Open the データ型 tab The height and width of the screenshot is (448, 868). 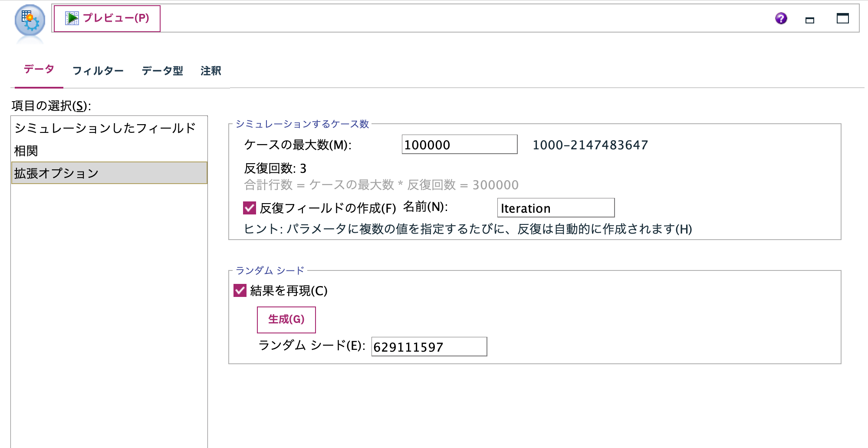[x=162, y=69]
